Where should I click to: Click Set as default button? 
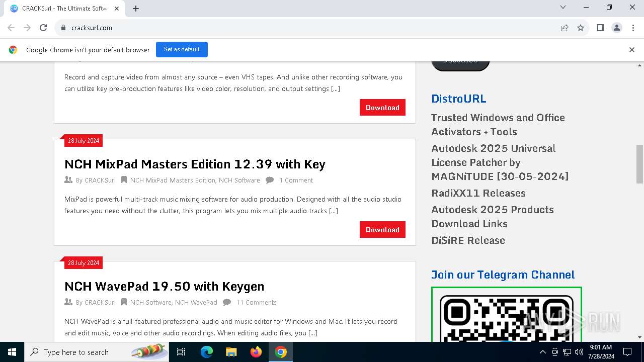point(182,49)
